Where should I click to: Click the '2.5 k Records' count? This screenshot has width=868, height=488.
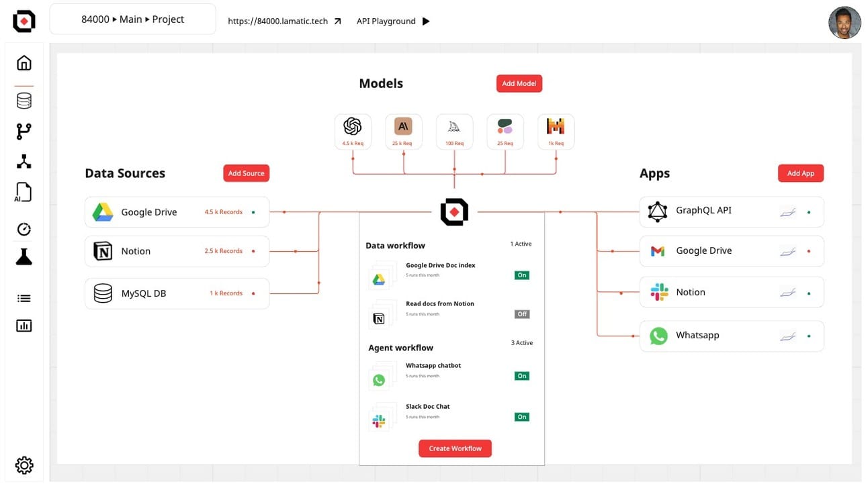point(224,251)
